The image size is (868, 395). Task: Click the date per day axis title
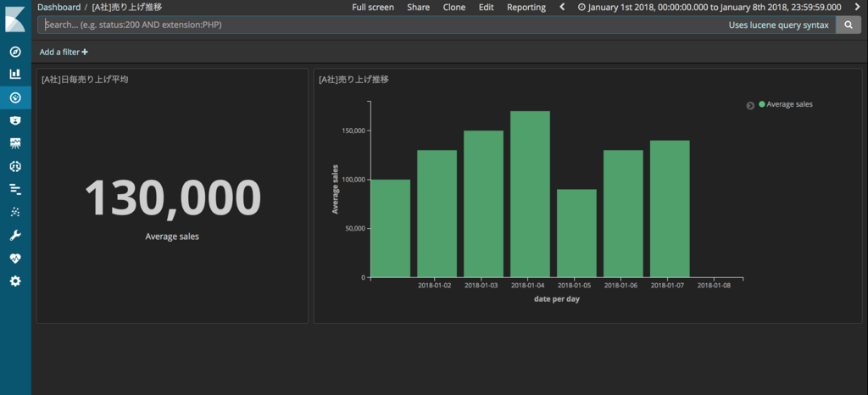pos(556,298)
